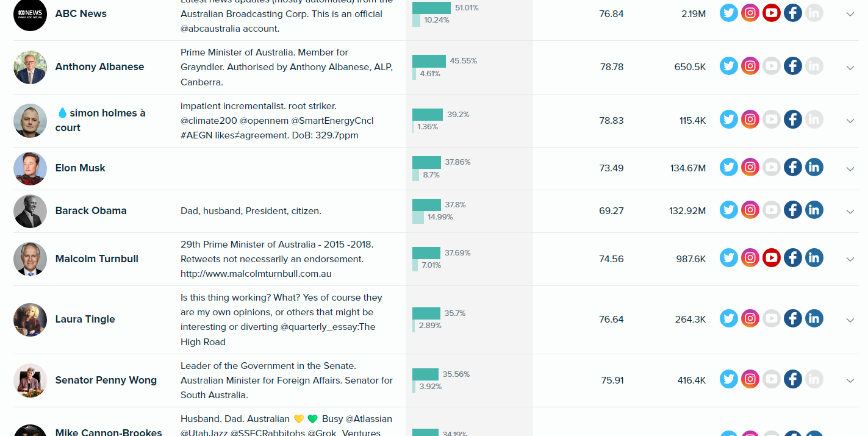Open Barack Obama profile name link
The height and width of the screenshot is (436, 868).
tap(91, 210)
